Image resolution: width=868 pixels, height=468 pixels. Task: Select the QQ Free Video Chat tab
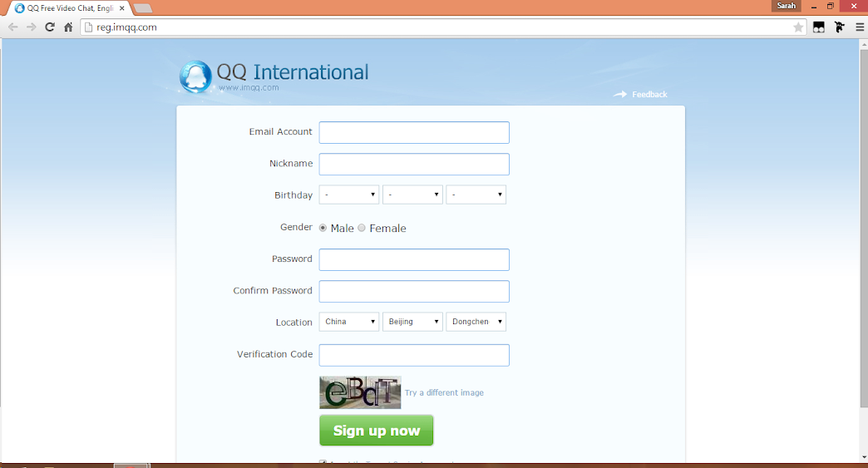coord(69,8)
